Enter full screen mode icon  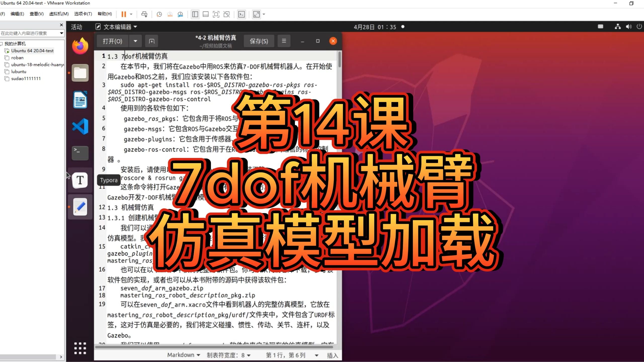click(216, 14)
